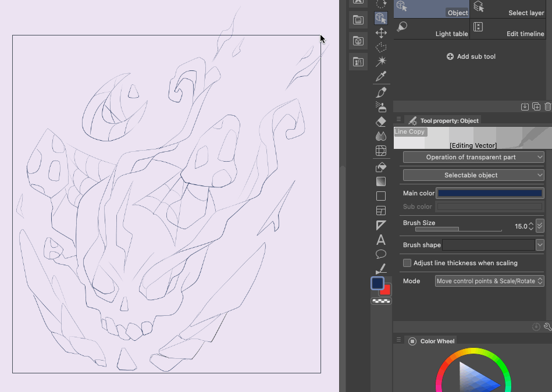
Task: Select the Figure rectangle tool
Action: (381, 196)
